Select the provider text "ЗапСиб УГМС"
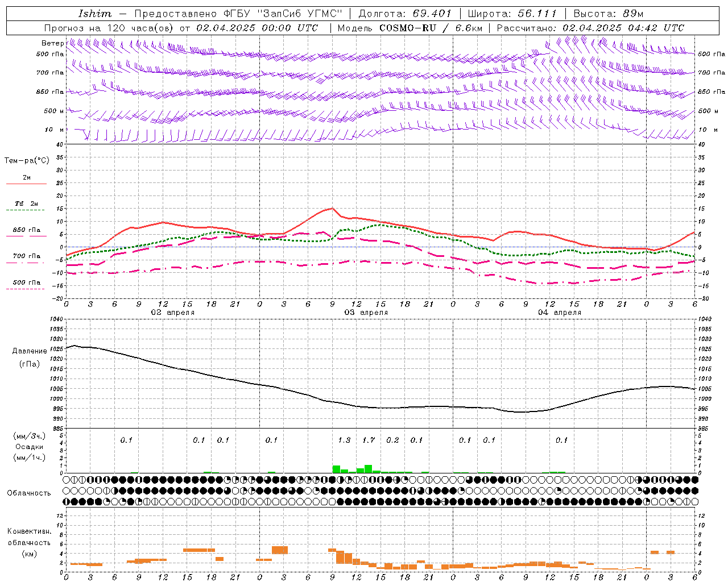 tap(300, 14)
